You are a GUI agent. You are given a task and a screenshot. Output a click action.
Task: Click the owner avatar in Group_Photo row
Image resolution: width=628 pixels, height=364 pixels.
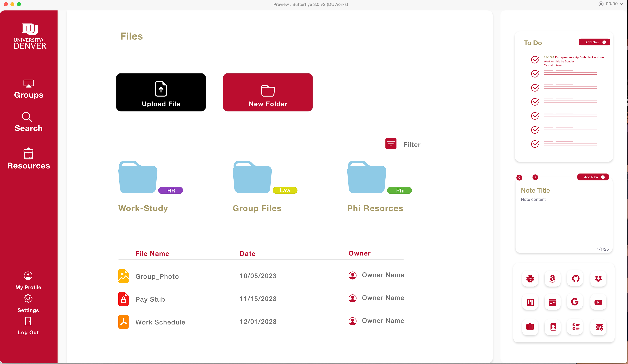click(x=352, y=275)
